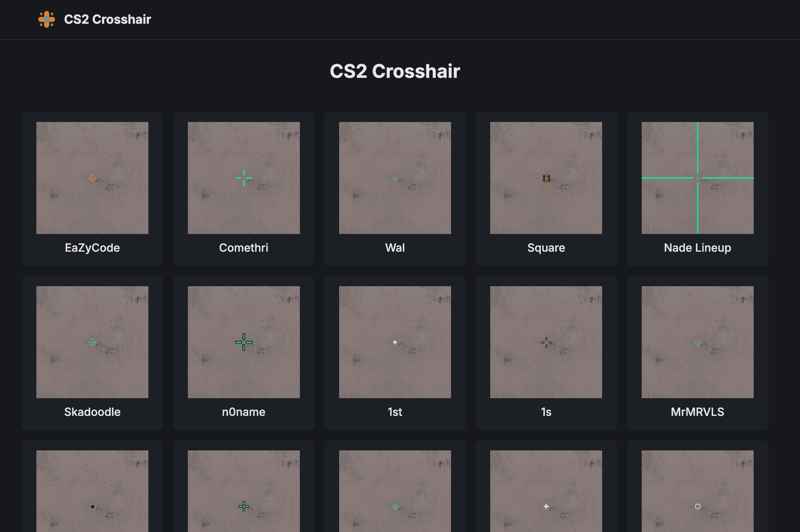This screenshot has width=800, height=532.
Task: Choose third-row small green dotted crosshair preview
Action: (x=395, y=491)
